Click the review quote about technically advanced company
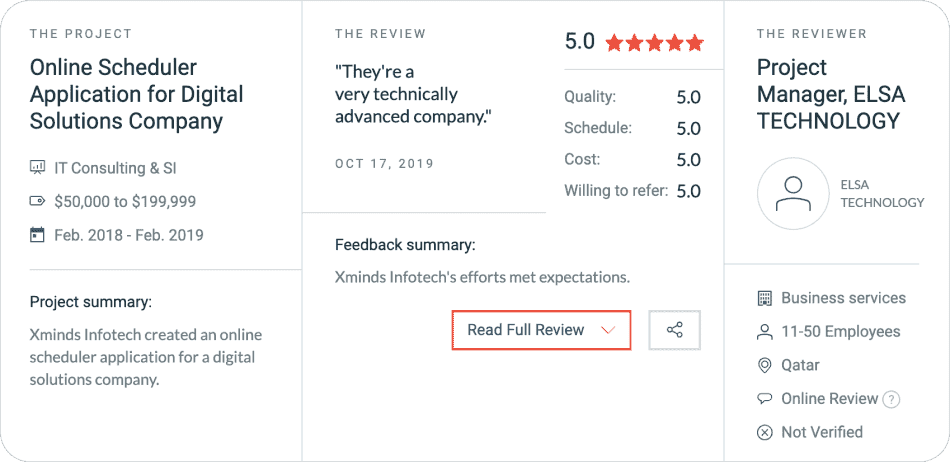950x462 pixels. (414, 95)
